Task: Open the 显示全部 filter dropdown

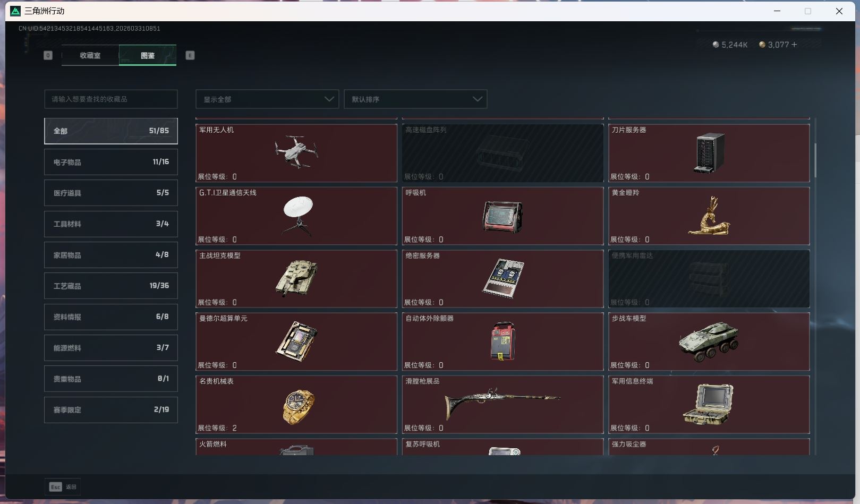Action: coord(267,99)
